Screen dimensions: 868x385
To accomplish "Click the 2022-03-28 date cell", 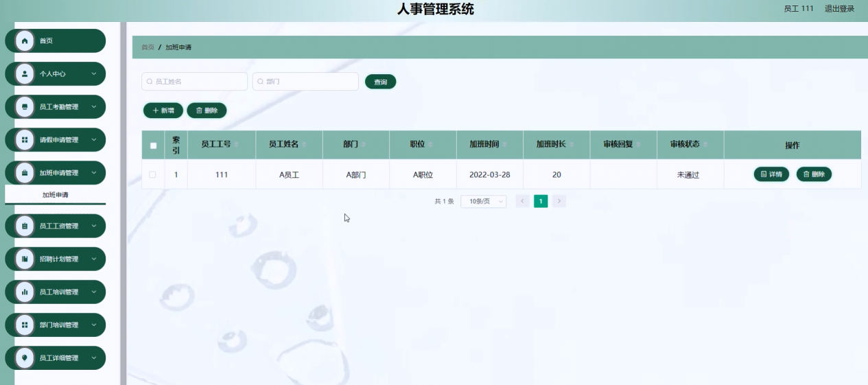I will [x=490, y=175].
